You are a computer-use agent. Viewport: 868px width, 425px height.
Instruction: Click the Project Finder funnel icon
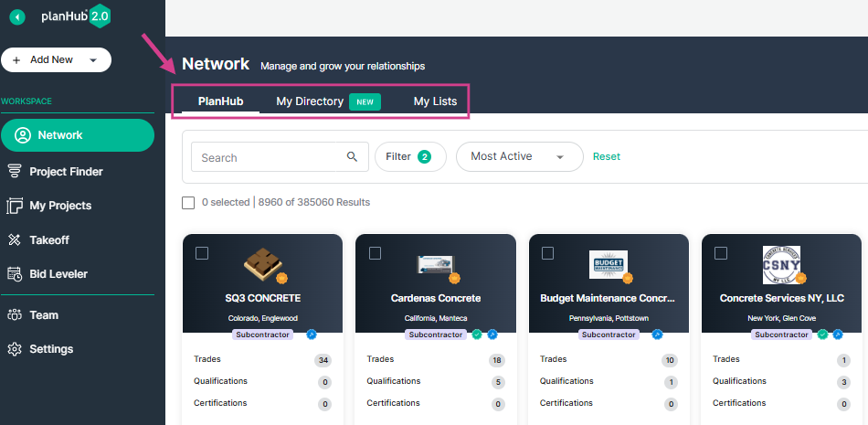coord(14,172)
